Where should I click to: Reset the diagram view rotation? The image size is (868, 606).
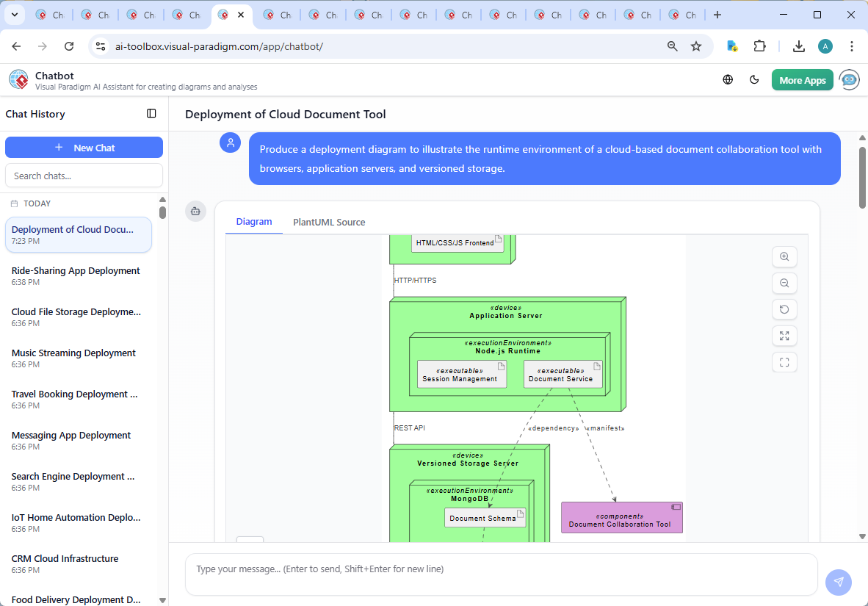click(x=784, y=309)
